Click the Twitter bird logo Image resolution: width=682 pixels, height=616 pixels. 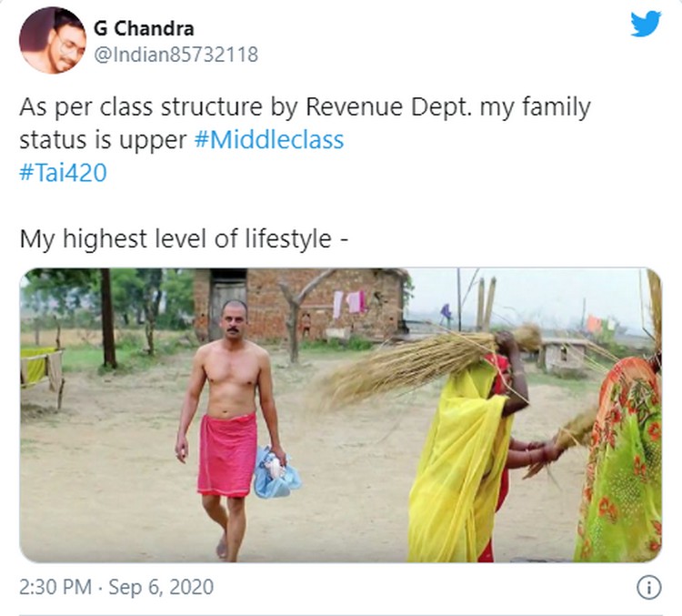(x=646, y=24)
